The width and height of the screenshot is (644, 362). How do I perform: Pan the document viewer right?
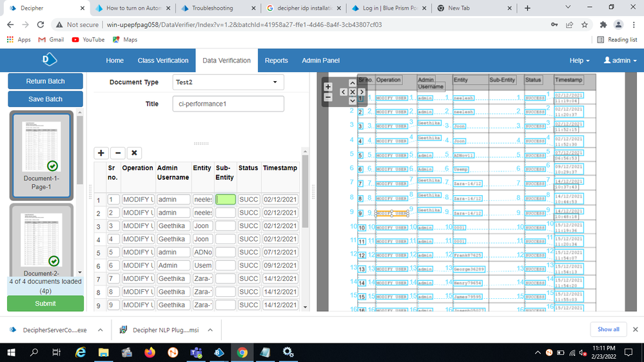coord(362,92)
